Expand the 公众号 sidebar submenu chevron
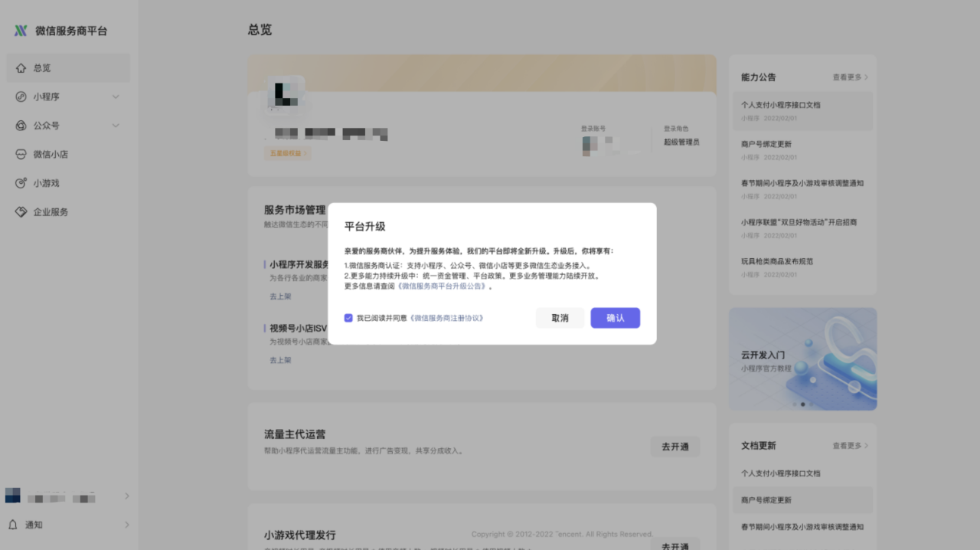This screenshot has width=980, height=550. (116, 126)
